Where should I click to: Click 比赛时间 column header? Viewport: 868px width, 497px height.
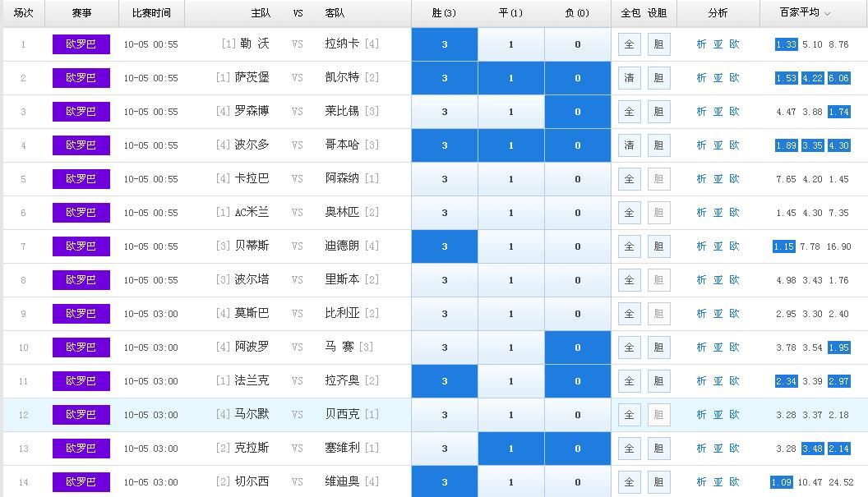tap(151, 12)
